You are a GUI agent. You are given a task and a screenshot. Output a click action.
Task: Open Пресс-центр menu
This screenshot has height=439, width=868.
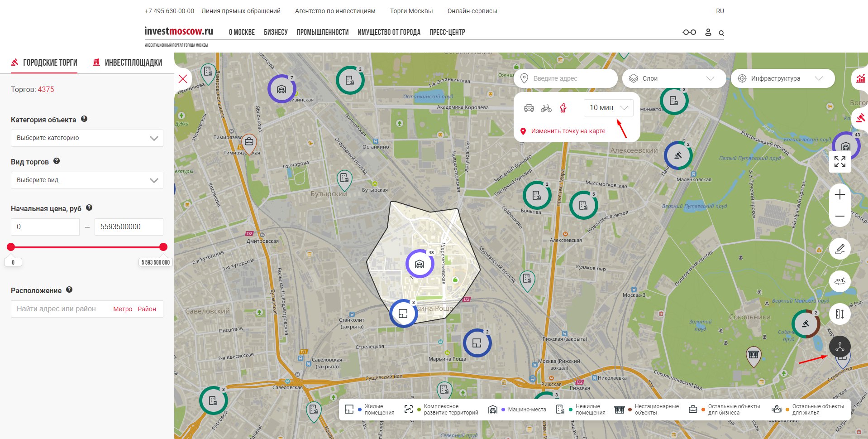(447, 32)
